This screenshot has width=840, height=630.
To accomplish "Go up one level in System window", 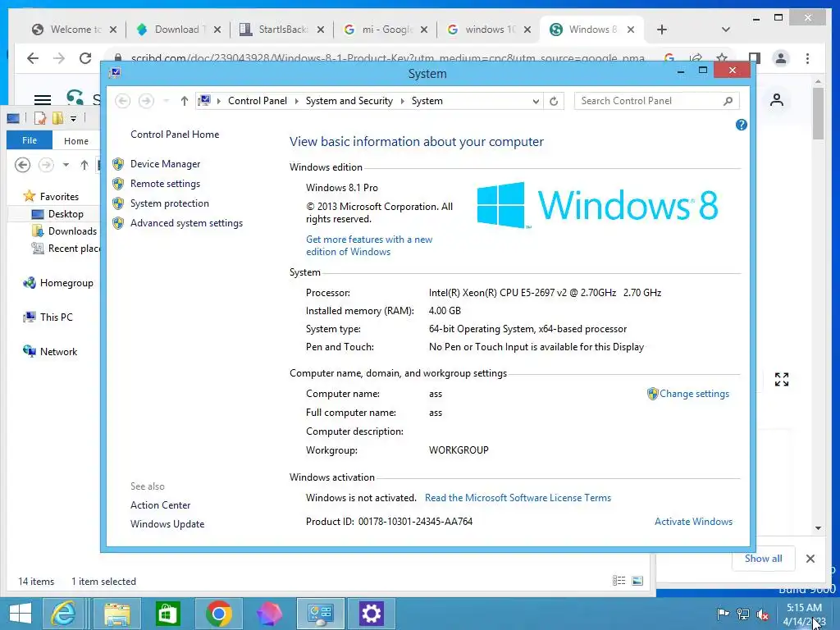I will (x=185, y=101).
